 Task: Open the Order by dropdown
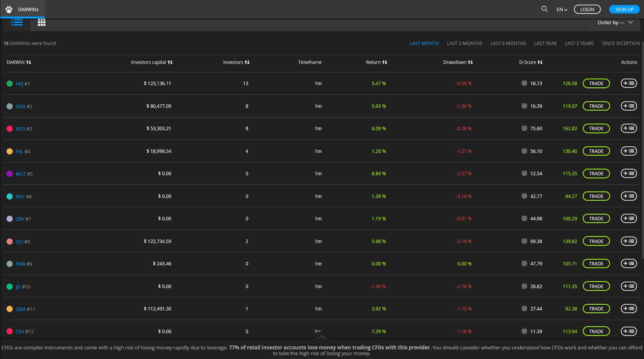(x=615, y=22)
